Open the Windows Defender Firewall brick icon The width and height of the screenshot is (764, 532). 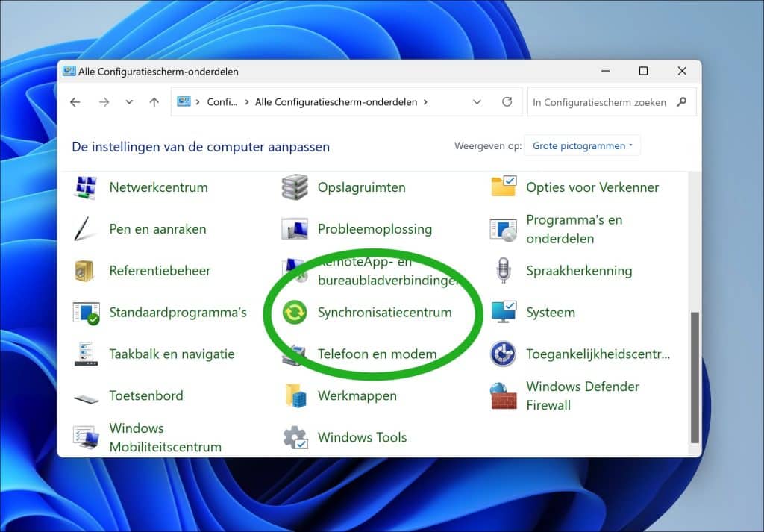504,395
